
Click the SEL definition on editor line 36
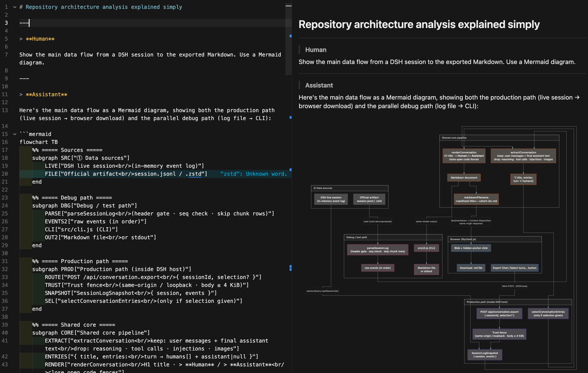[144, 301]
